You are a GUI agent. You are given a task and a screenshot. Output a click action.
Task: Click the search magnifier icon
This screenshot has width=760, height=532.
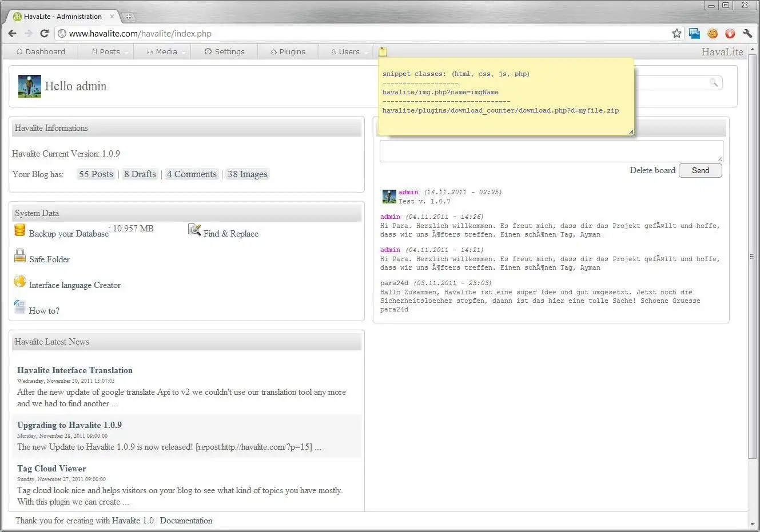tap(713, 83)
